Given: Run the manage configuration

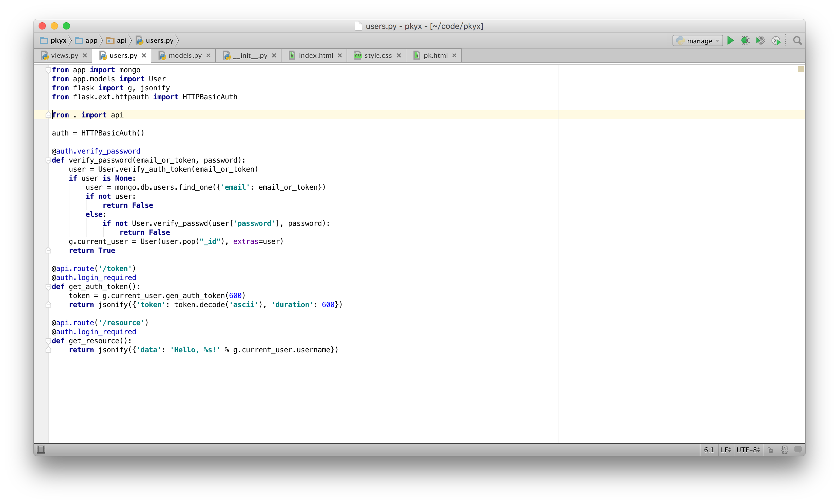Looking at the screenshot, I should (x=730, y=41).
